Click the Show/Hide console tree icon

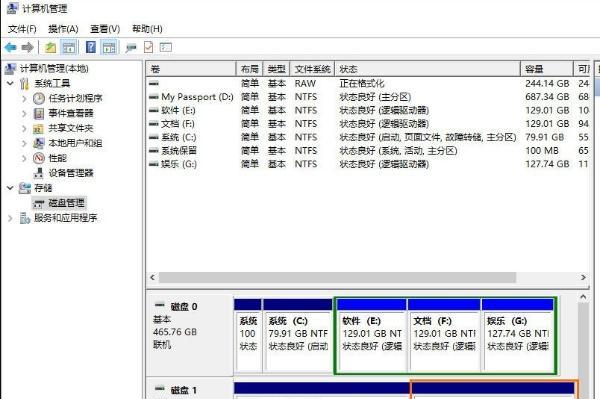tap(69, 47)
